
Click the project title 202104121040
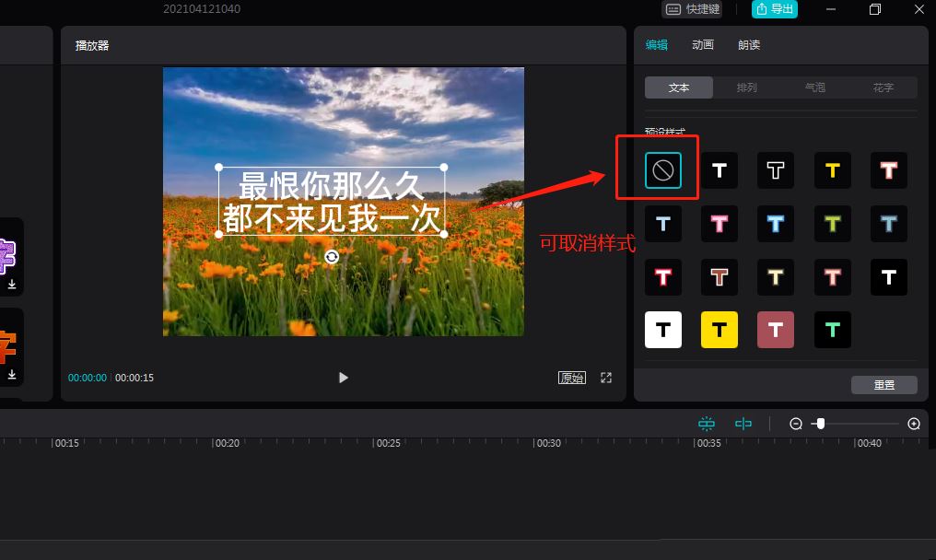point(202,9)
